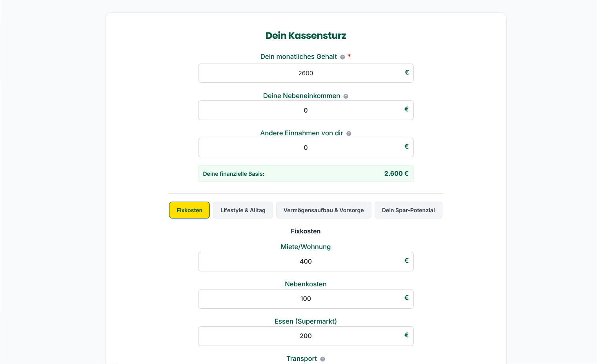Click the euro symbol in Miete/Wohnung field
The image size is (597, 364).
click(407, 260)
